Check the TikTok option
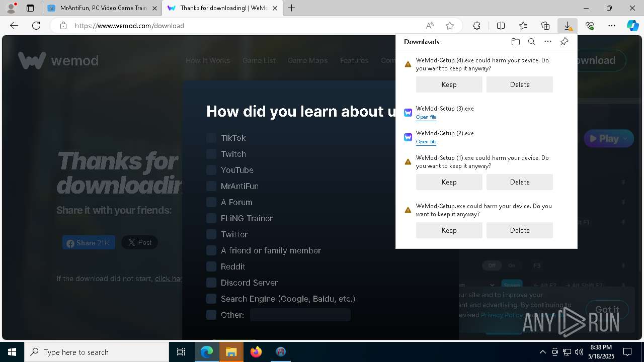Image resolution: width=644 pixels, height=362 pixels. pyautogui.click(x=211, y=138)
